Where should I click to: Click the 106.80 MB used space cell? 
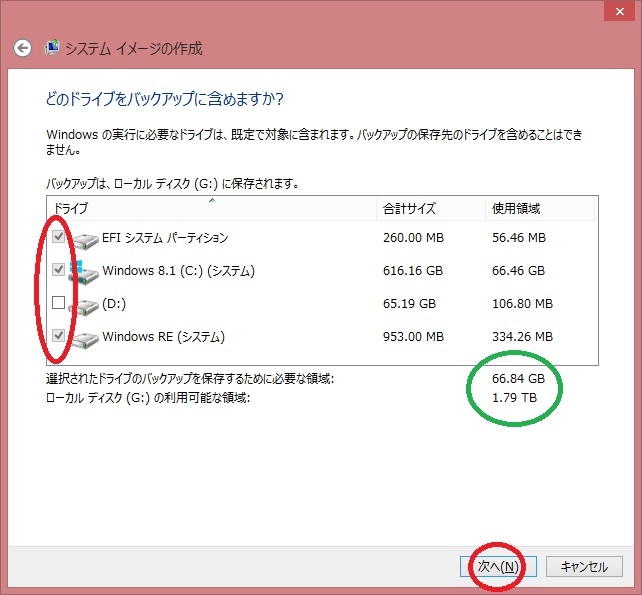pyautogui.click(x=522, y=304)
